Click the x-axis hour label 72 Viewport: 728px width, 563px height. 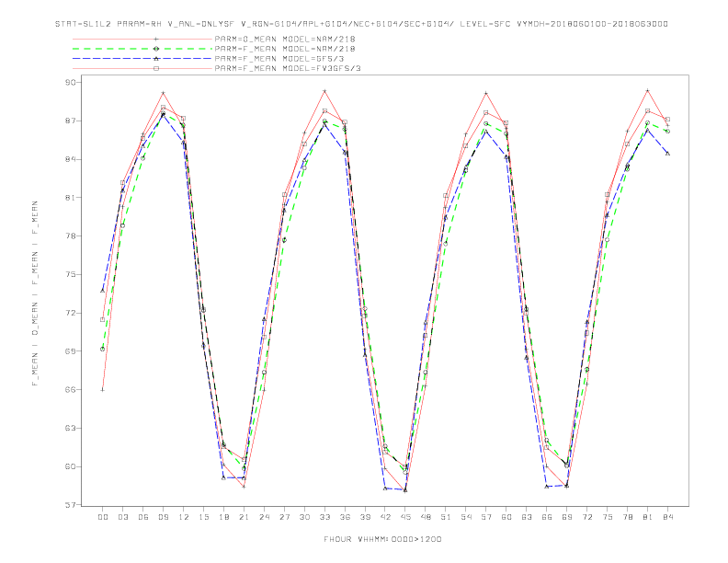coord(587,517)
